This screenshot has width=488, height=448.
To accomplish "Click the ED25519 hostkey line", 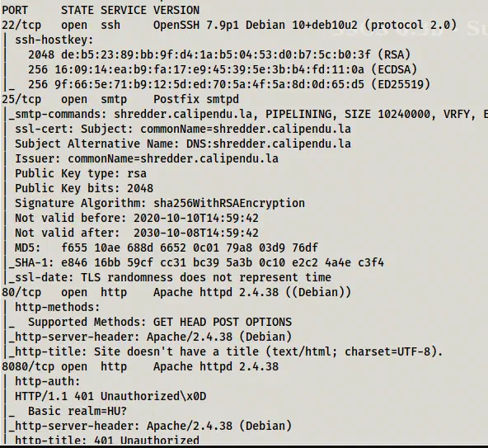I will tap(229, 84).
